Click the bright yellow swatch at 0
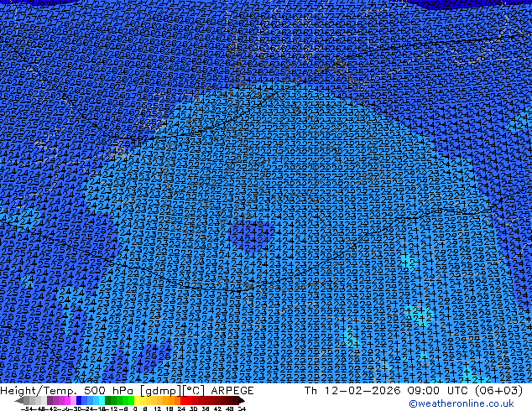The height and width of the screenshot is (411, 532). [137, 401]
